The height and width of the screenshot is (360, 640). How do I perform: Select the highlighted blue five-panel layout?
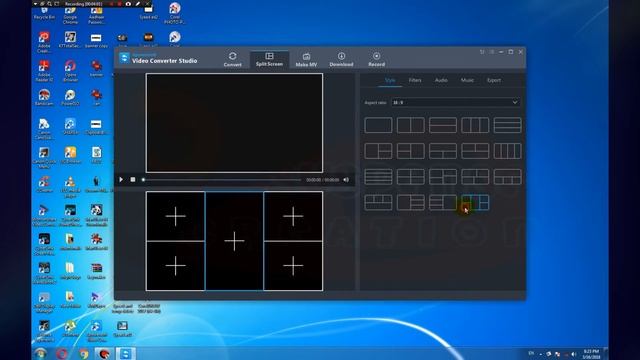coord(475,202)
